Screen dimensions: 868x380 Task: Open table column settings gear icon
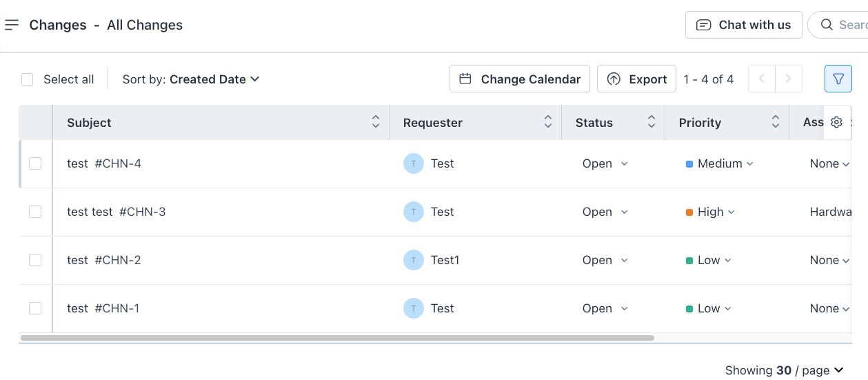click(x=836, y=122)
